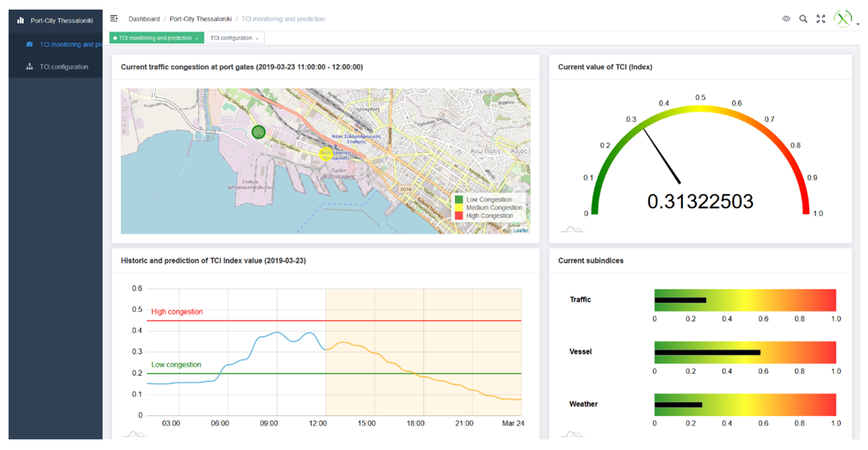868x450 pixels.
Task: Open the search magnifier icon
Action: click(803, 19)
